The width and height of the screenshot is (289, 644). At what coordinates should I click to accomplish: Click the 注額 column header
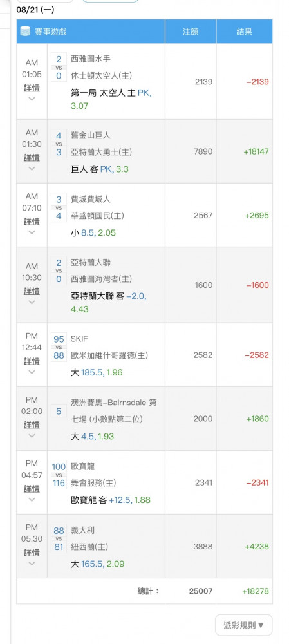pyautogui.click(x=191, y=31)
